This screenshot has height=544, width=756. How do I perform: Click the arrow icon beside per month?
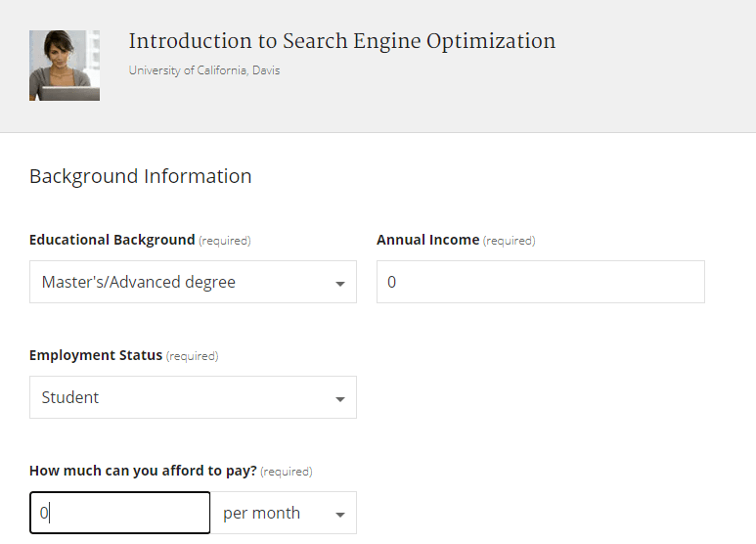[x=340, y=515]
